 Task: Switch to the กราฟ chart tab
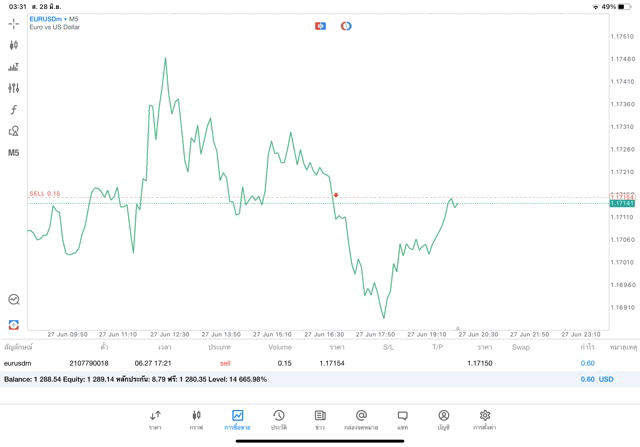point(196,419)
